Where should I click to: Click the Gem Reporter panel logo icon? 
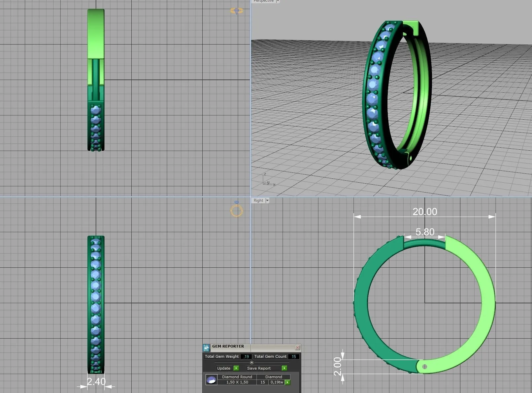coord(206,348)
